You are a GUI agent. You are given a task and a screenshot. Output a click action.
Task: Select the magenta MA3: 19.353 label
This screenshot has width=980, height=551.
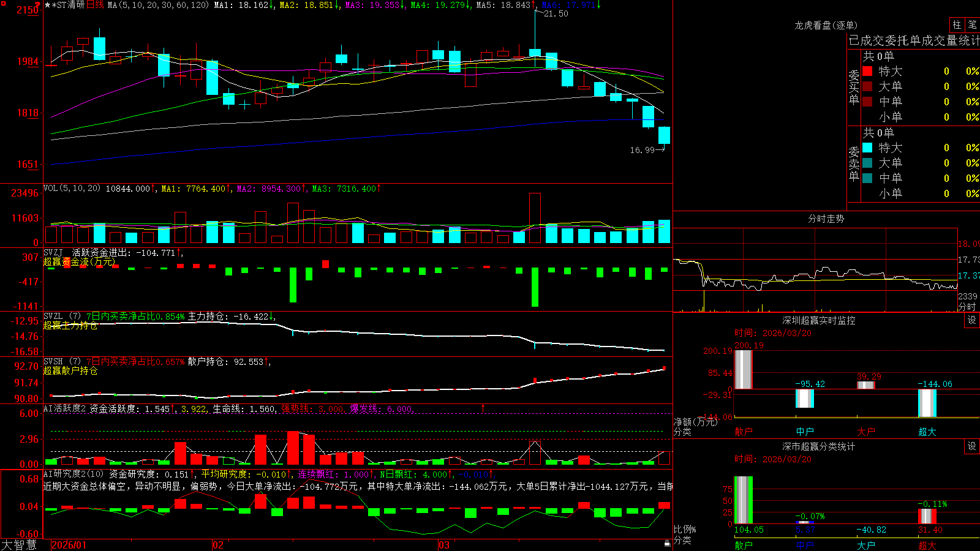[x=375, y=5]
